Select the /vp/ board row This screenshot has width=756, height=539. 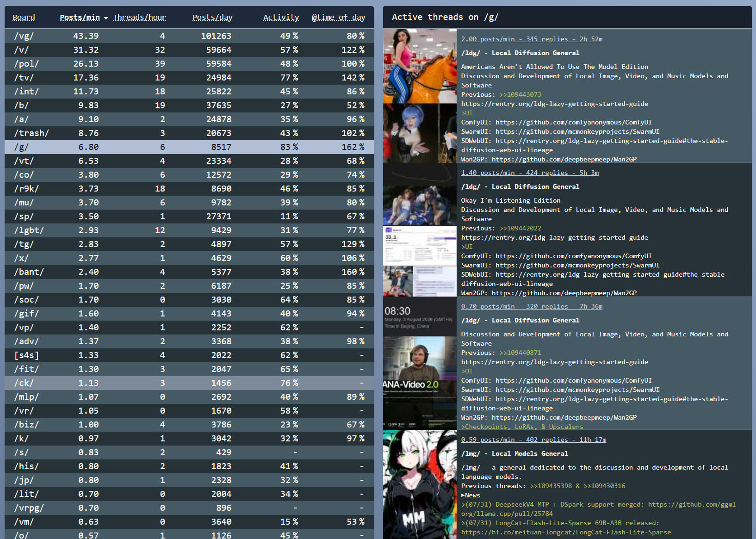189,328
